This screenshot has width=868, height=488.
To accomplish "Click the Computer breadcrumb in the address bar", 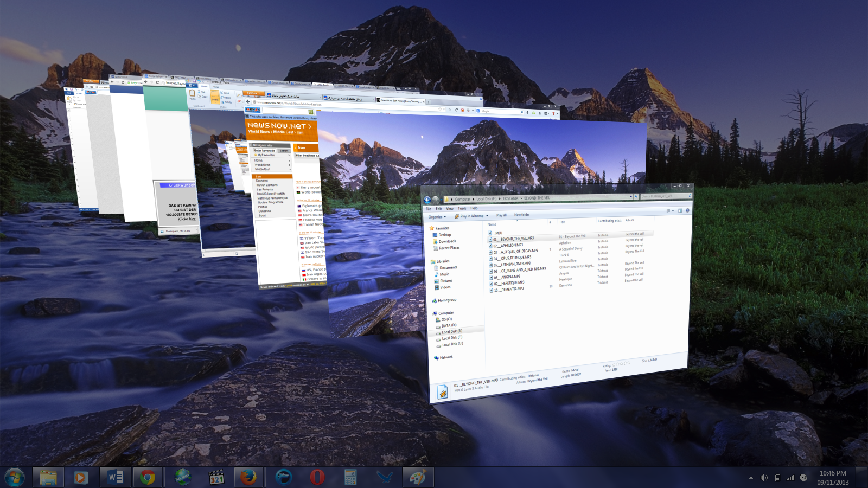I will click(x=462, y=199).
